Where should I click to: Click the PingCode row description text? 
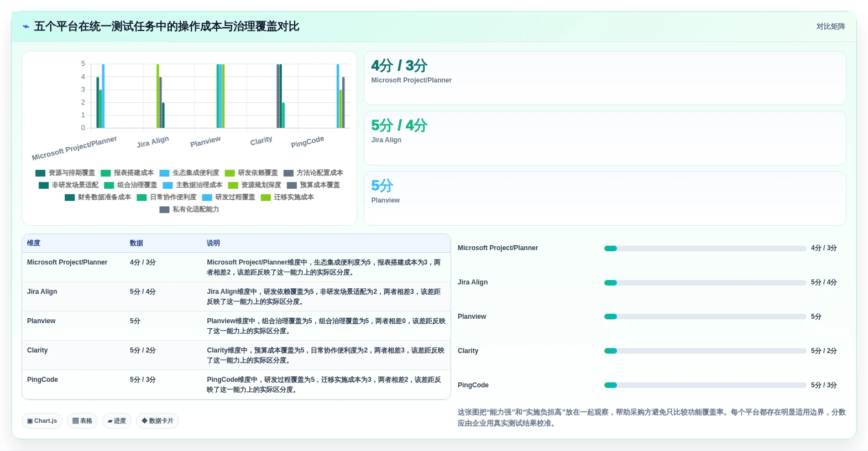325,385
